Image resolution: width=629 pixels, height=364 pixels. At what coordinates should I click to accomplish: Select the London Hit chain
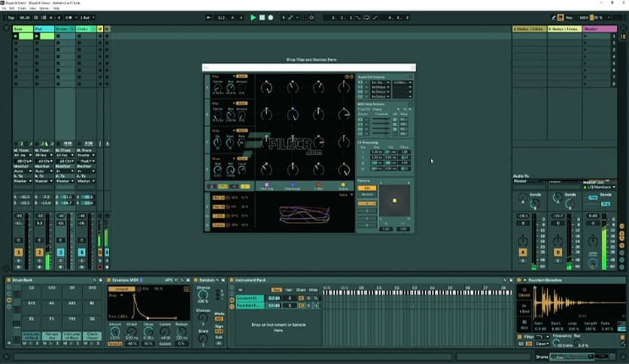point(250,299)
